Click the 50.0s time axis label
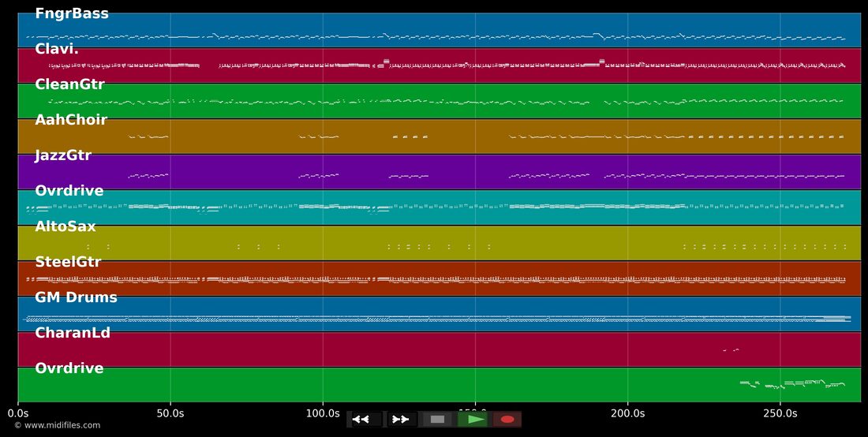The height and width of the screenshot is (437, 868). (170, 413)
